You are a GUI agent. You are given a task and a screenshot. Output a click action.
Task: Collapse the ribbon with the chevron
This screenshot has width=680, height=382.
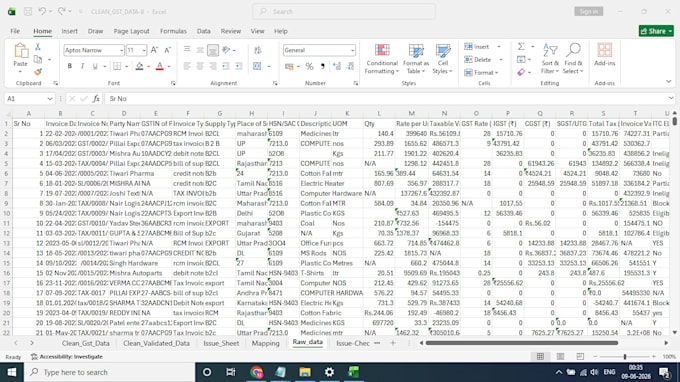click(x=668, y=82)
